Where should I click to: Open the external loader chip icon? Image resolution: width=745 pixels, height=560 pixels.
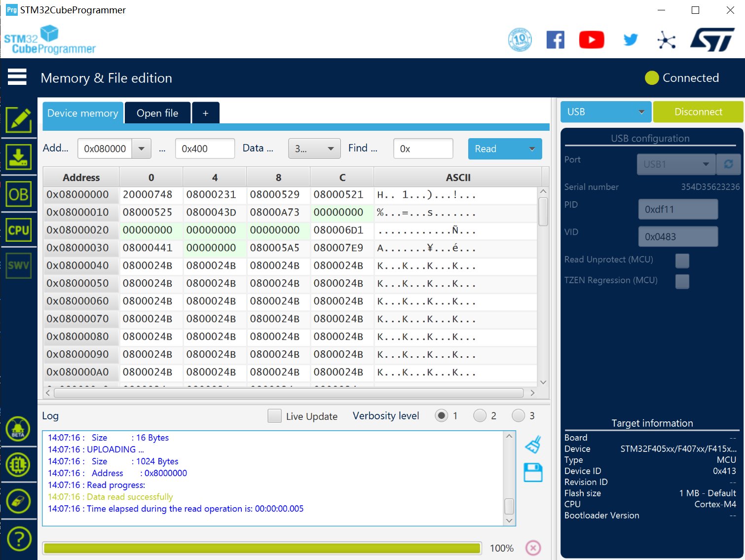point(18,465)
